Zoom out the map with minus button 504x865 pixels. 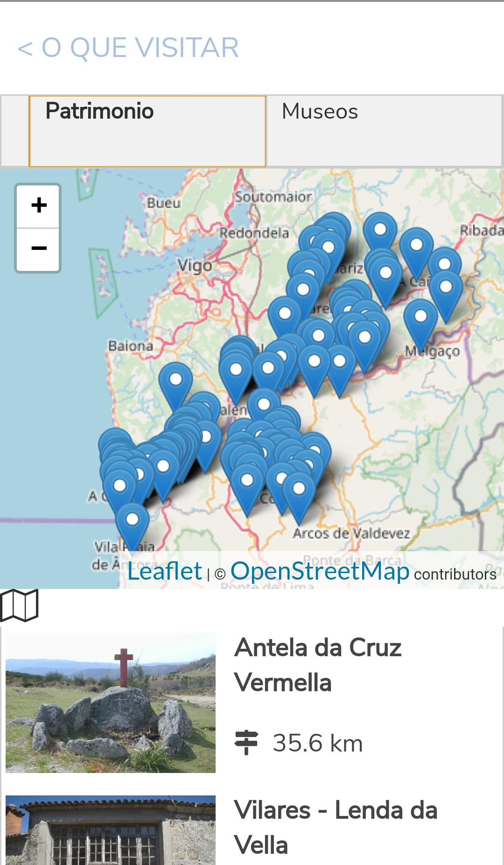point(39,249)
